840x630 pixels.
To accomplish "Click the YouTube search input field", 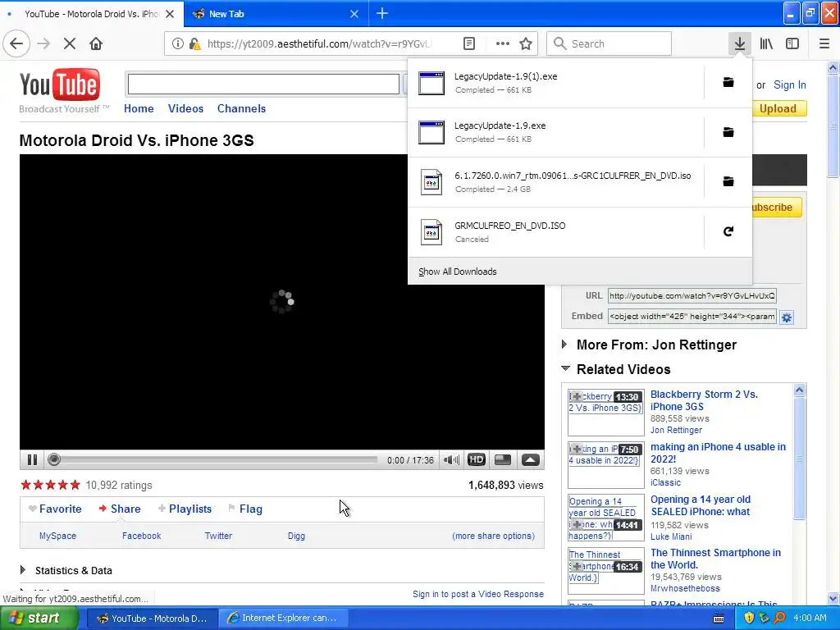I will [x=263, y=84].
